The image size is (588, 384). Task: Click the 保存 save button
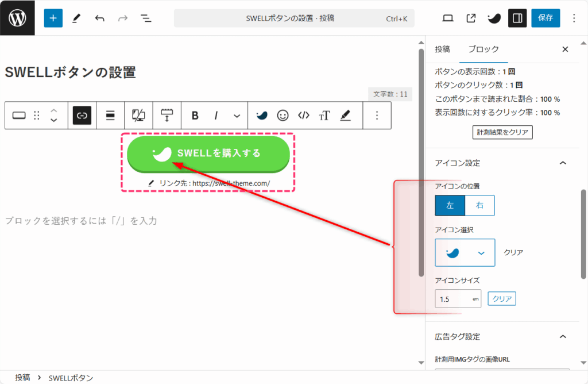point(545,18)
